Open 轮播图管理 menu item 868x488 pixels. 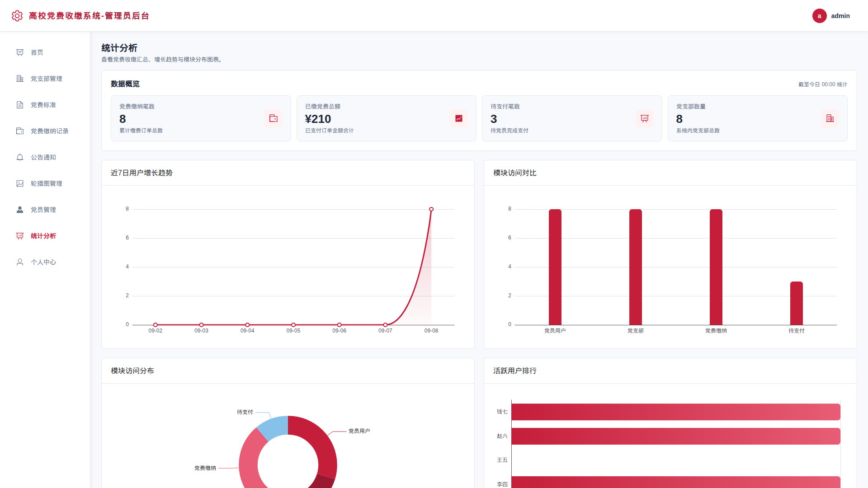(45, 183)
